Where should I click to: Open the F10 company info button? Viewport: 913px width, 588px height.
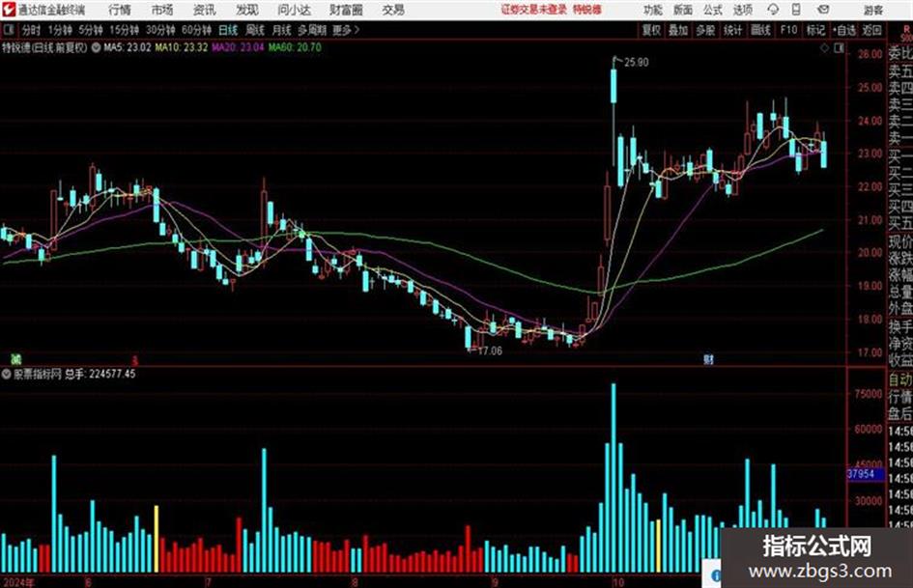coord(788,30)
